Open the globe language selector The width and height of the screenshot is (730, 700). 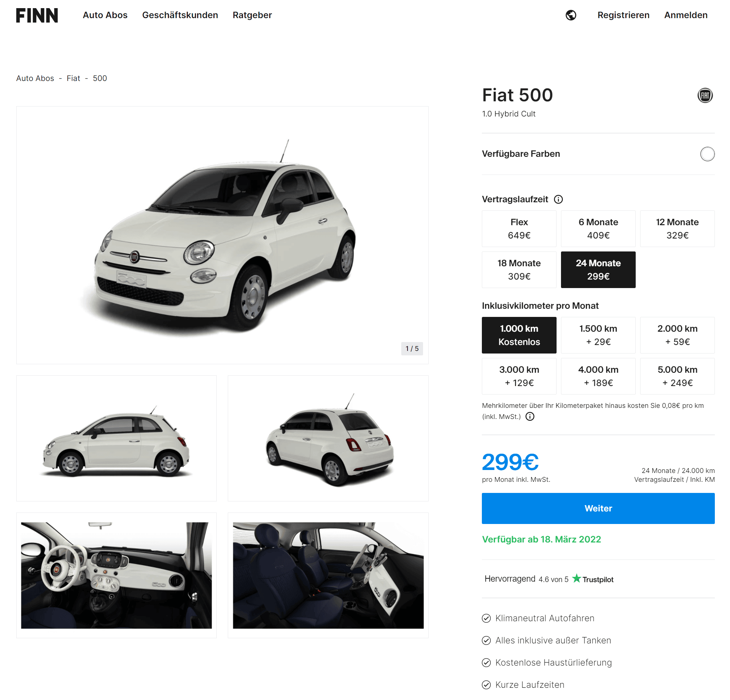(571, 15)
